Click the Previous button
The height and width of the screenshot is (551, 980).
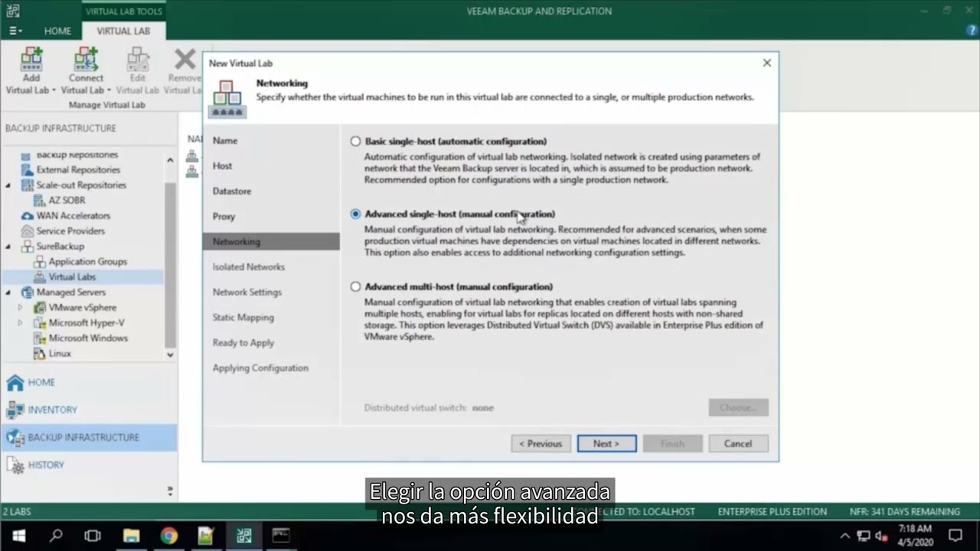pos(541,444)
